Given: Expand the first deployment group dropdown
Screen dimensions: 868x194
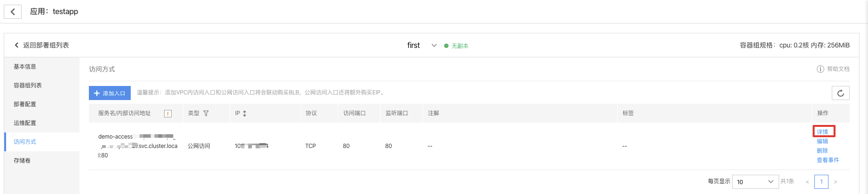Looking at the screenshot, I should pos(434,46).
